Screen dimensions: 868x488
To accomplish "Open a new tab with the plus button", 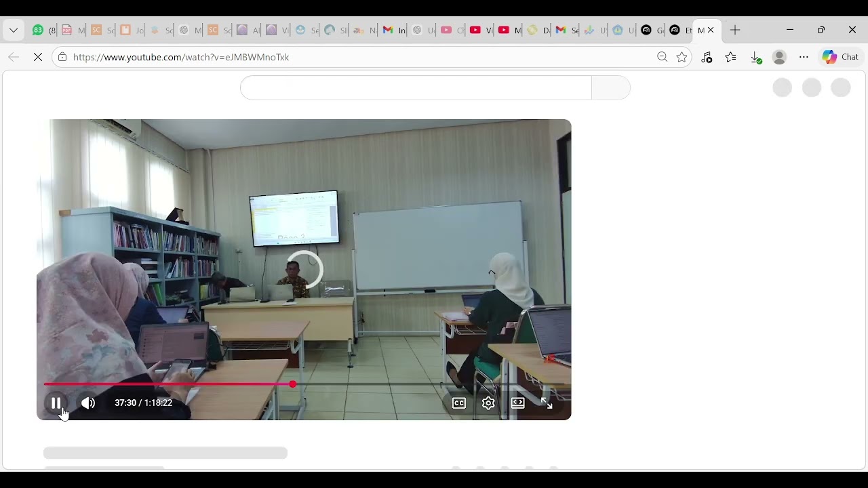I will (x=735, y=30).
